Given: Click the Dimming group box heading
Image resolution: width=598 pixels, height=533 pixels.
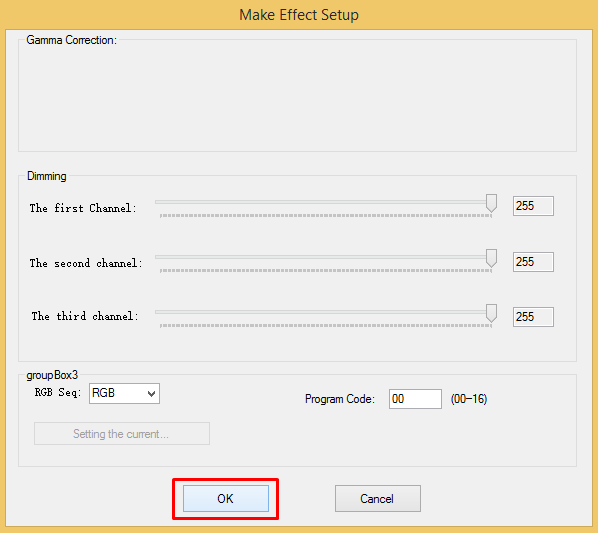Looking at the screenshot, I should [x=47, y=176].
